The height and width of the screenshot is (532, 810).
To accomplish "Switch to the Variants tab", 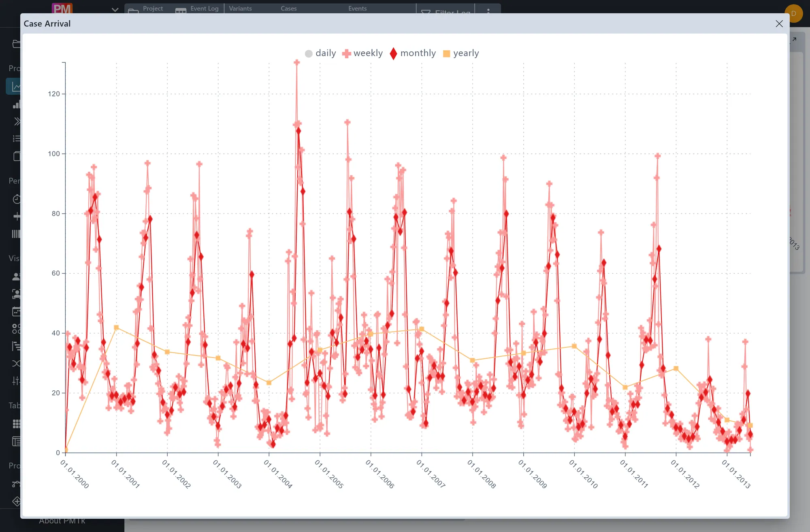I will 240,9.
